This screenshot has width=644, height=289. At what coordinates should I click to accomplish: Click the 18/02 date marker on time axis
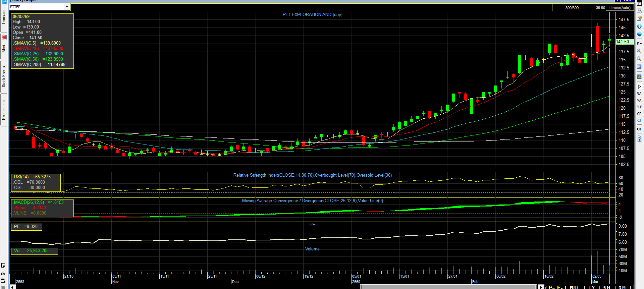[549, 276]
